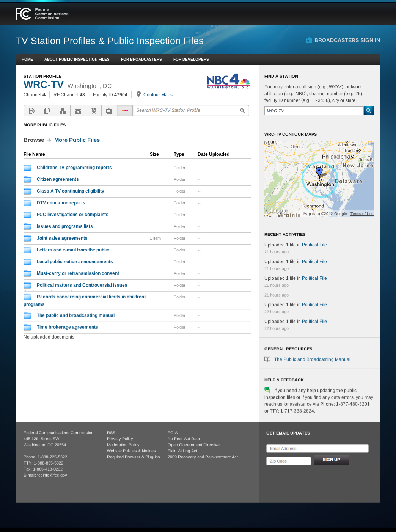This screenshot has width=396, height=532.
Task: Open the Authorizations certificate icon in station toolbar
Action: tap(31, 111)
